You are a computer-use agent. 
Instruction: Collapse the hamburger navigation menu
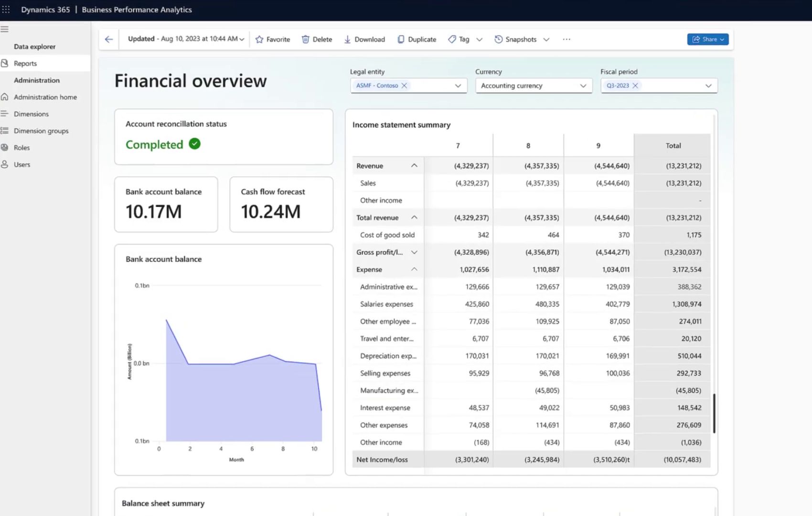(x=5, y=29)
